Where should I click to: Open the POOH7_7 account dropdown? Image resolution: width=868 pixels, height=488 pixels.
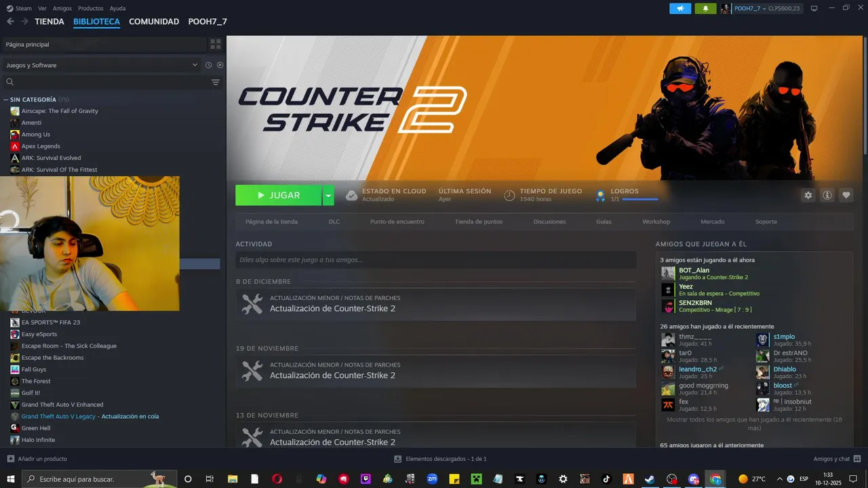[x=751, y=8]
